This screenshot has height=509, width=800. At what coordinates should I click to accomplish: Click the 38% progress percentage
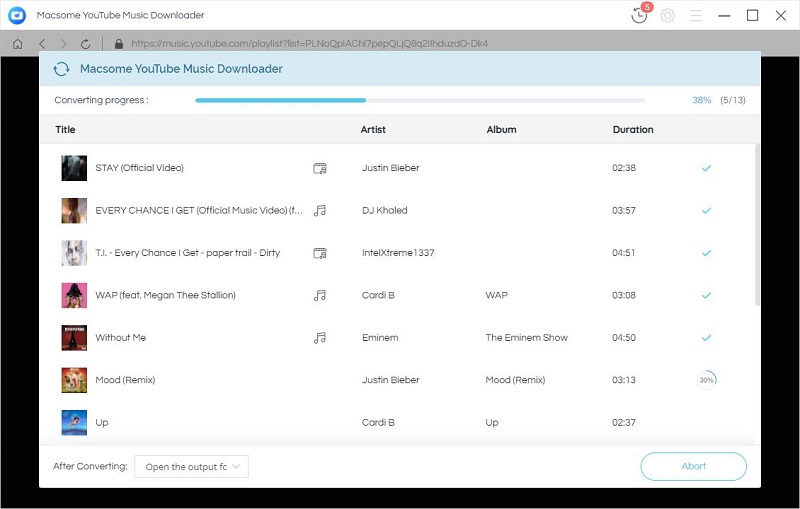tap(702, 100)
